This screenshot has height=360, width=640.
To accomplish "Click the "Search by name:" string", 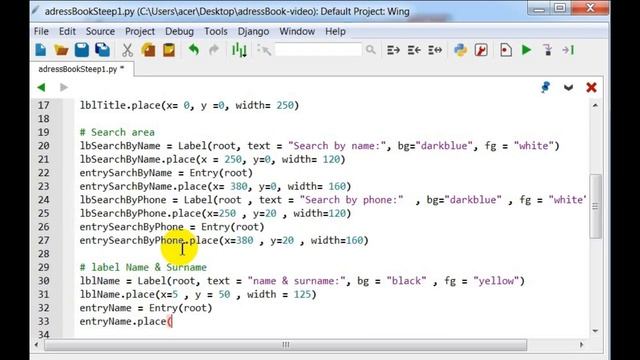I will 337,146.
